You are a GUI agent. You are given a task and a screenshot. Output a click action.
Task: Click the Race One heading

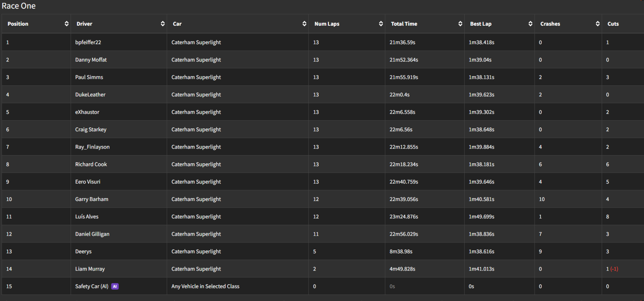point(19,6)
